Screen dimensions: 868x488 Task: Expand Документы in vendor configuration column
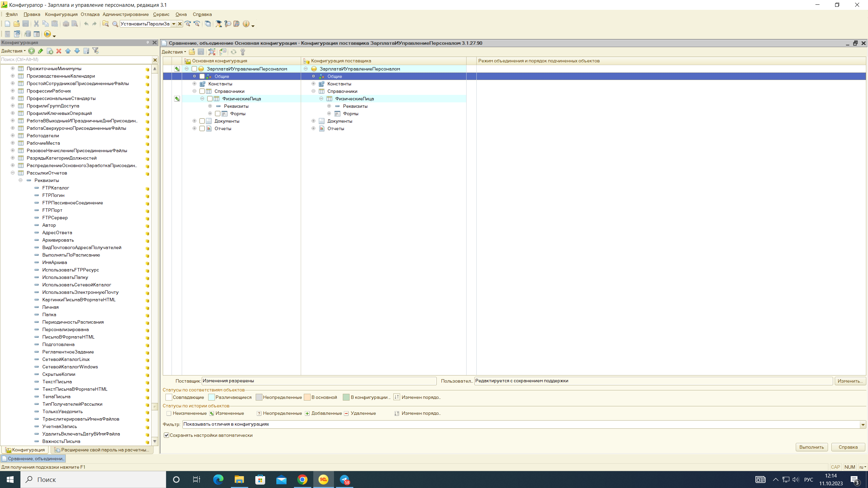(x=313, y=121)
